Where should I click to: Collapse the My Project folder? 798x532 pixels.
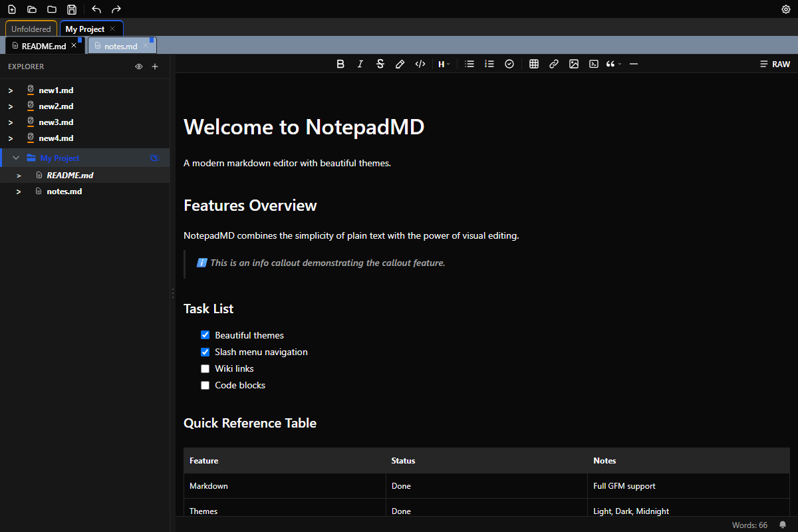tap(15, 158)
